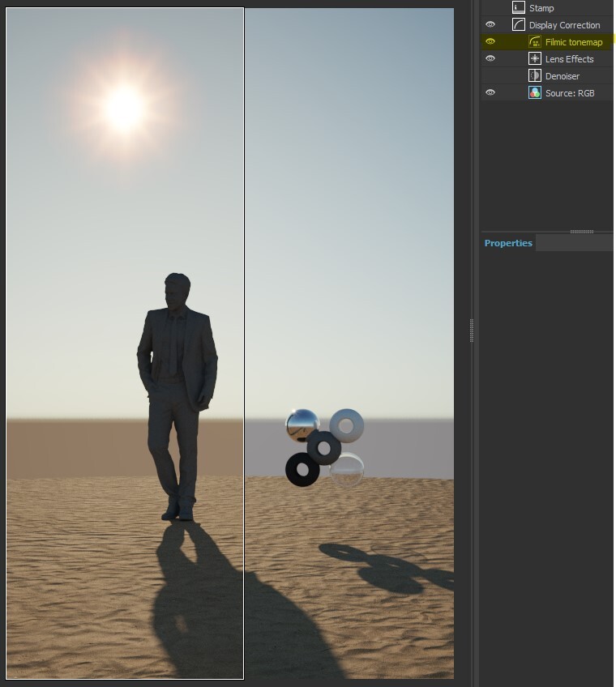Click the chrome sphere in the render
Viewport: 616px width, 687px height.
302,425
